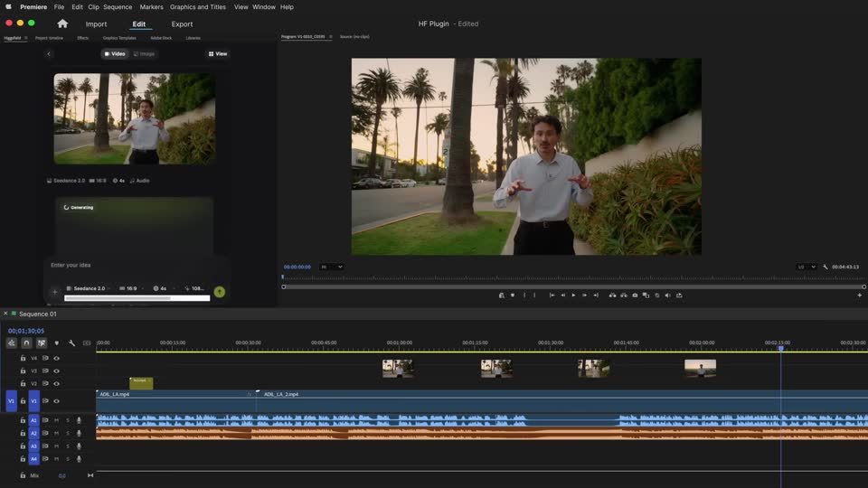
Task: Open the Seedance 2.0 model dropdown
Action: point(89,288)
